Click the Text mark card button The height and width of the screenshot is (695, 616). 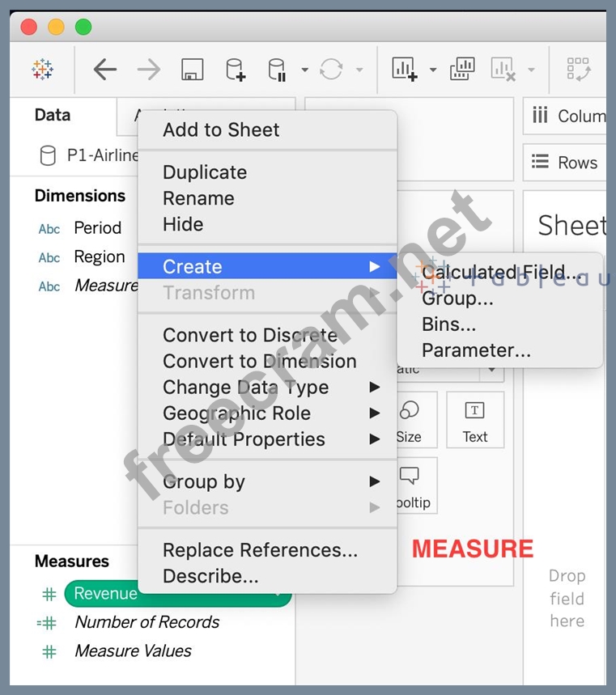pyautogui.click(x=475, y=421)
